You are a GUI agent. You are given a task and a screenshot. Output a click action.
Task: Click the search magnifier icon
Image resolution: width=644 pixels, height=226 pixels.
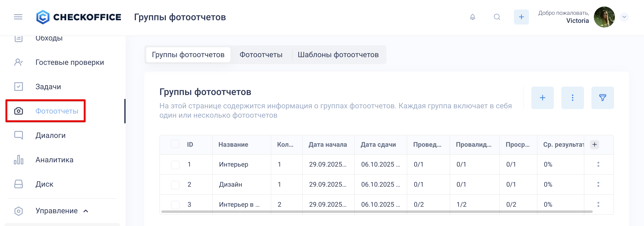[x=497, y=17]
